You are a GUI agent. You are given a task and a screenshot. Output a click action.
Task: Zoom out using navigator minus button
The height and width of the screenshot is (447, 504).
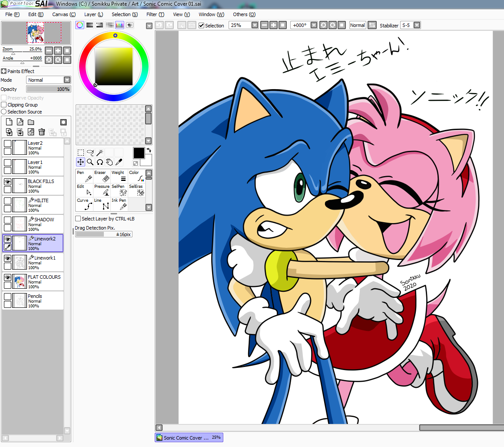tap(49, 50)
